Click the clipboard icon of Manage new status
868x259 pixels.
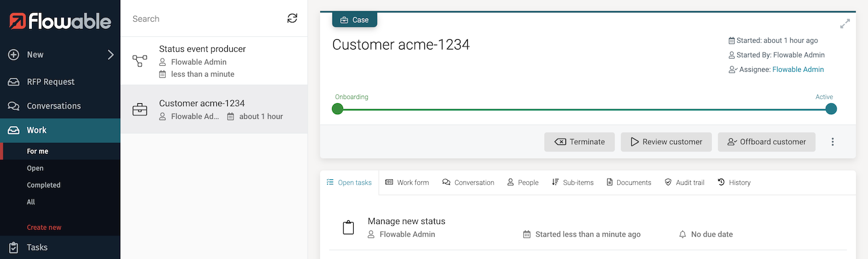(x=348, y=228)
